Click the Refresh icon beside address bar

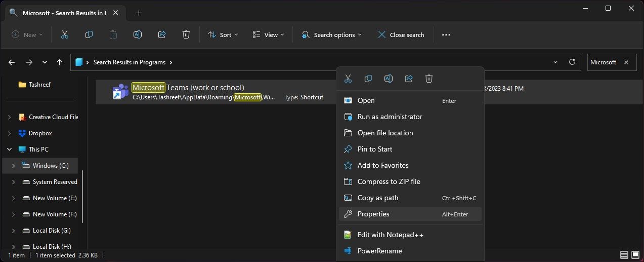pos(572,62)
